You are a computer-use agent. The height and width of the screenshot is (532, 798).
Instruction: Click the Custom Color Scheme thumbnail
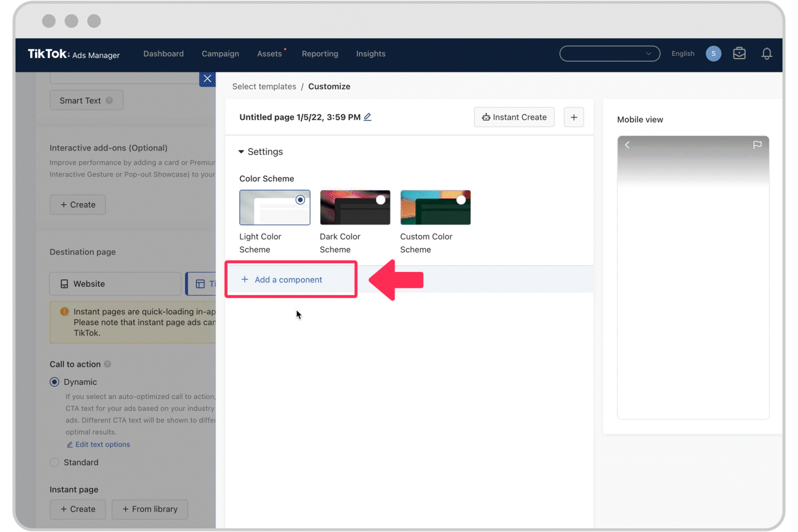pyautogui.click(x=435, y=207)
